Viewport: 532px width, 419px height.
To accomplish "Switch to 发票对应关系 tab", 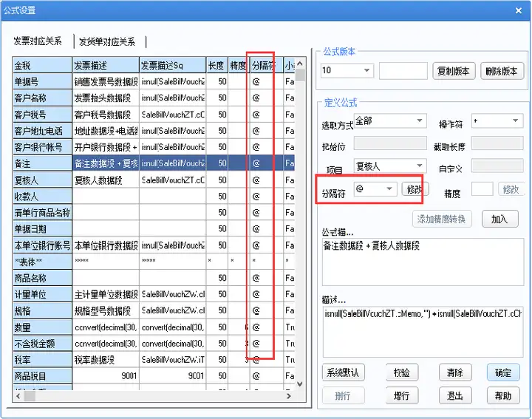I will (x=38, y=41).
